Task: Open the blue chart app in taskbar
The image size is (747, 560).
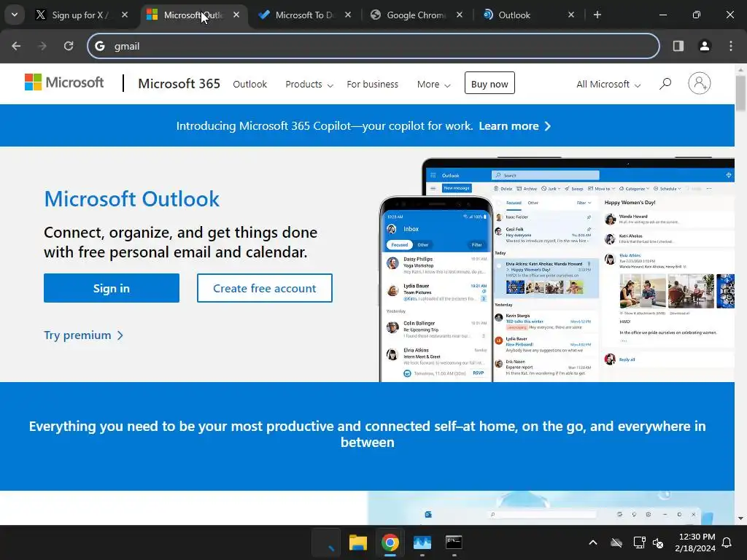Action: point(422,542)
